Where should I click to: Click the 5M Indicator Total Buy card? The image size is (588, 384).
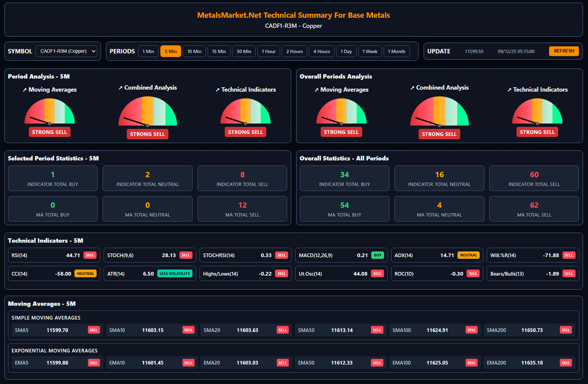click(53, 178)
